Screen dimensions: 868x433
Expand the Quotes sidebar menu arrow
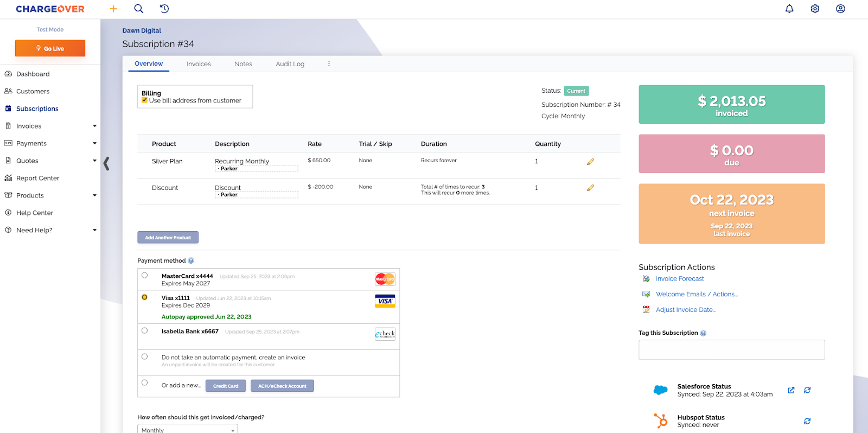(x=94, y=161)
